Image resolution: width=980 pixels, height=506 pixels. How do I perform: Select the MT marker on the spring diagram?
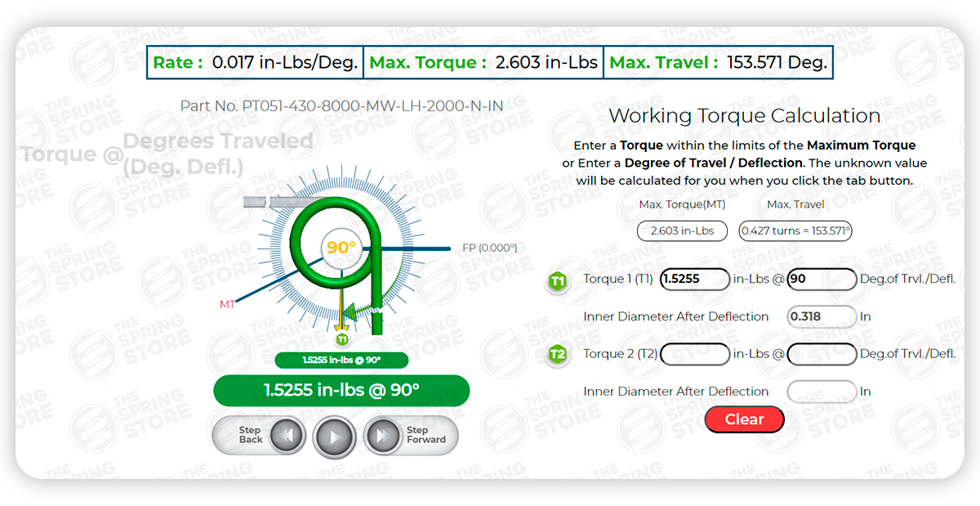[229, 302]
